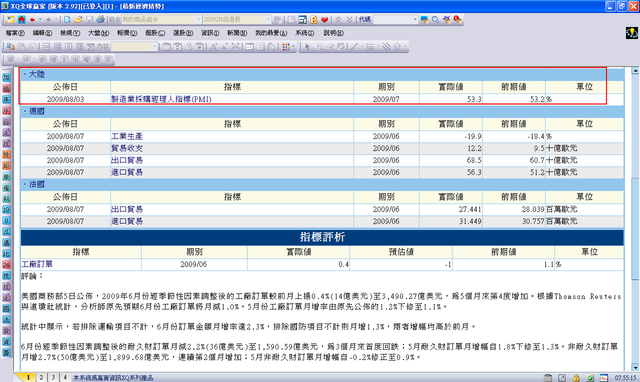Open the 檔案(F) menu
Viewport: 640px width, 382px height.
tap(15, 33)
